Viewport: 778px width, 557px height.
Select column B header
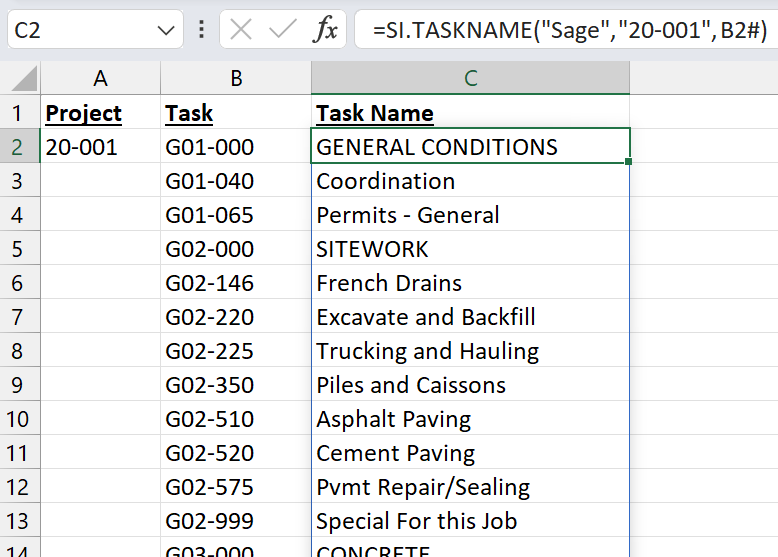pyautogui.click(x=235, y=79)
